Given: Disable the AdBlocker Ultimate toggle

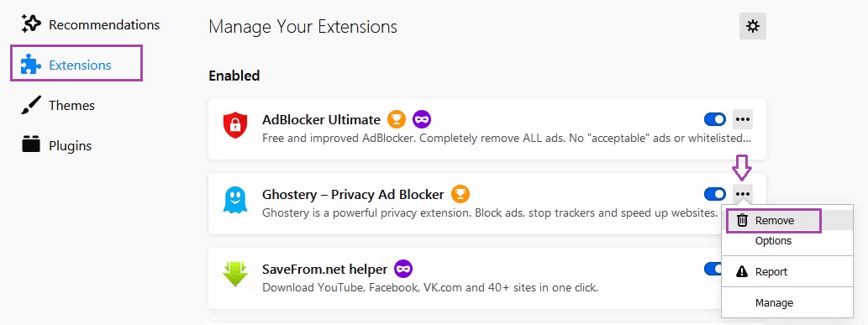Looking at the screenshot, I should point(715,119).
